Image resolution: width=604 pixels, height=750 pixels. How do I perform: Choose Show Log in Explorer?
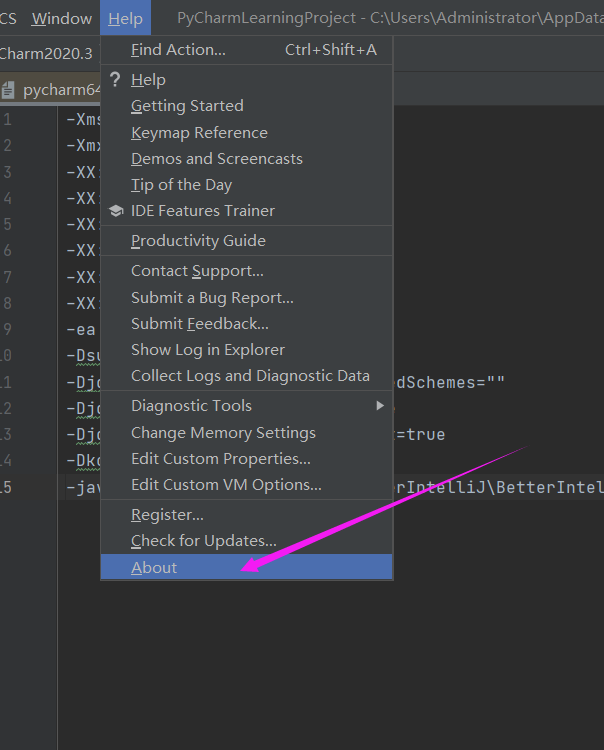(x=247, y=350)
